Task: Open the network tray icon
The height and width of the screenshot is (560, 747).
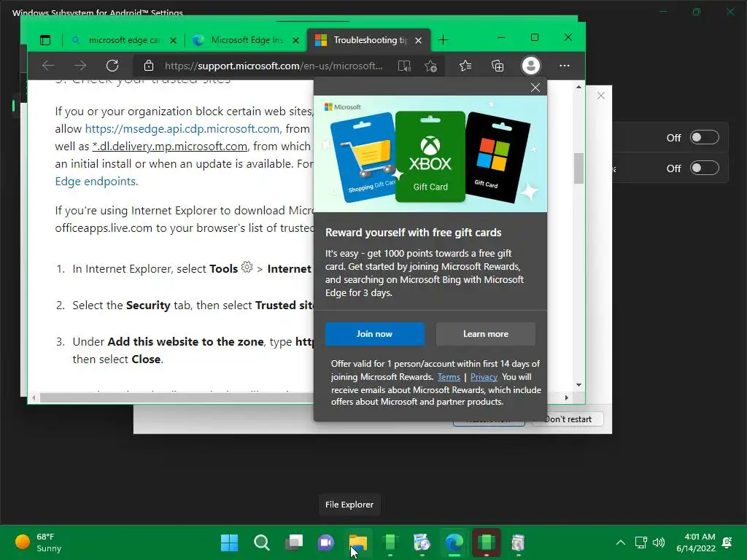Action: click(640, 542)
